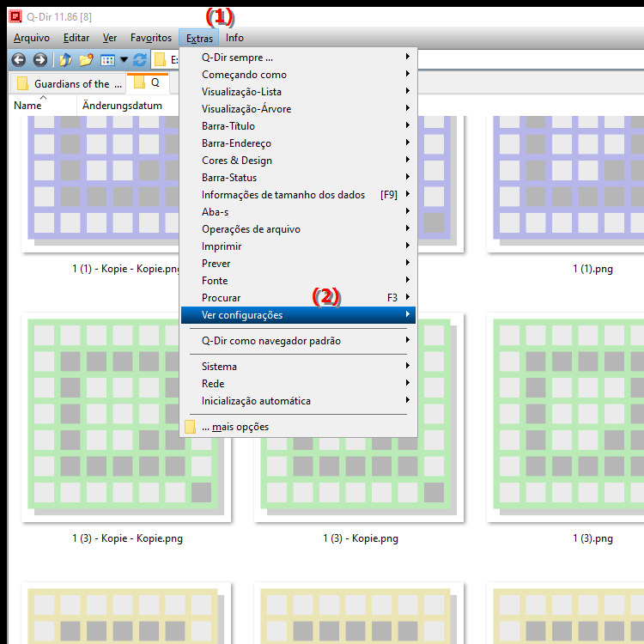Viewport: 644px width, 644px height.
Task: Select the 1 (3) - Kopie.png thumbnail
Action: [359, 480]
